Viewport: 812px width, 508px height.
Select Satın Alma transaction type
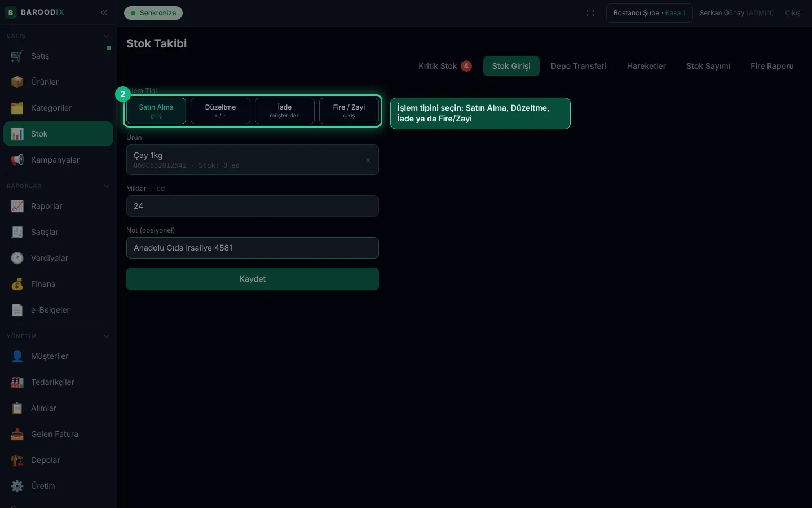pos(156,111)
